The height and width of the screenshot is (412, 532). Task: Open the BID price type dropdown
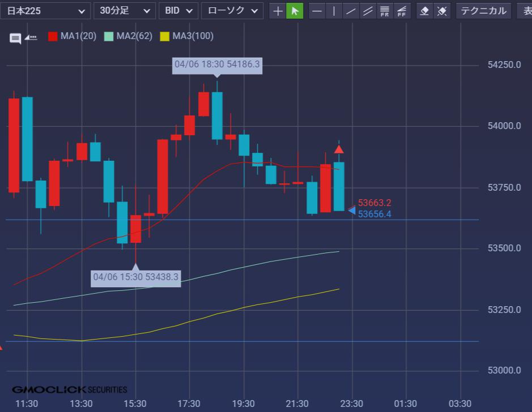coord(178,11)
